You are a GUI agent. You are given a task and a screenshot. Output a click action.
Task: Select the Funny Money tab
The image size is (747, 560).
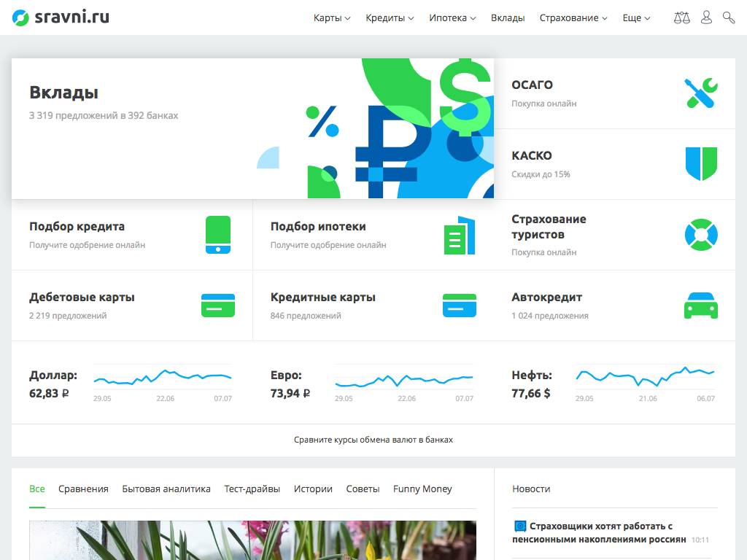point(422,489)
